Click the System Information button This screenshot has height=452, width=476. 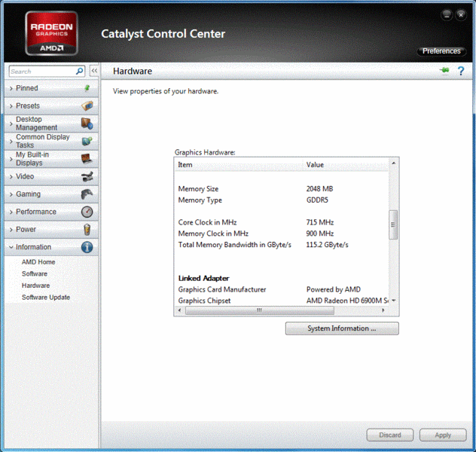point(342,328)
